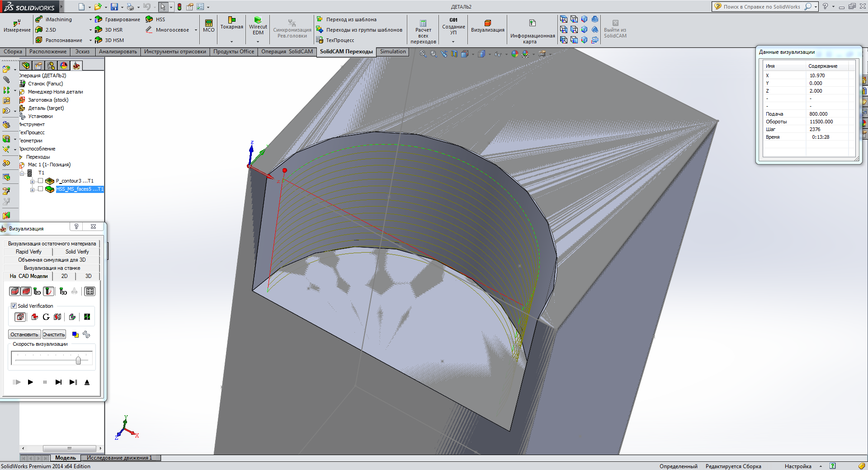Screen dimensions: 868x470
Task: Switch to the Эскиз tab
Action: 82,52
